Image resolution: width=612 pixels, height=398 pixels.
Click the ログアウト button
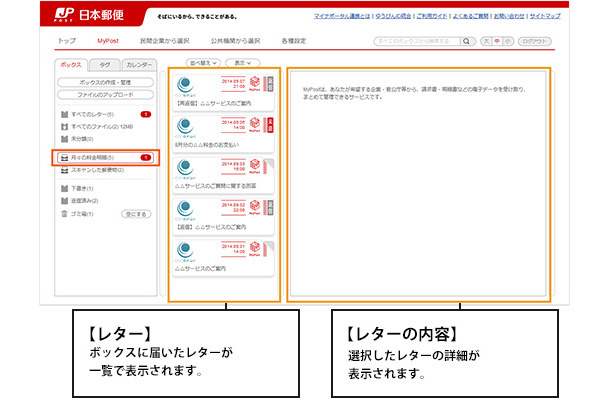(x=535, y=41)
